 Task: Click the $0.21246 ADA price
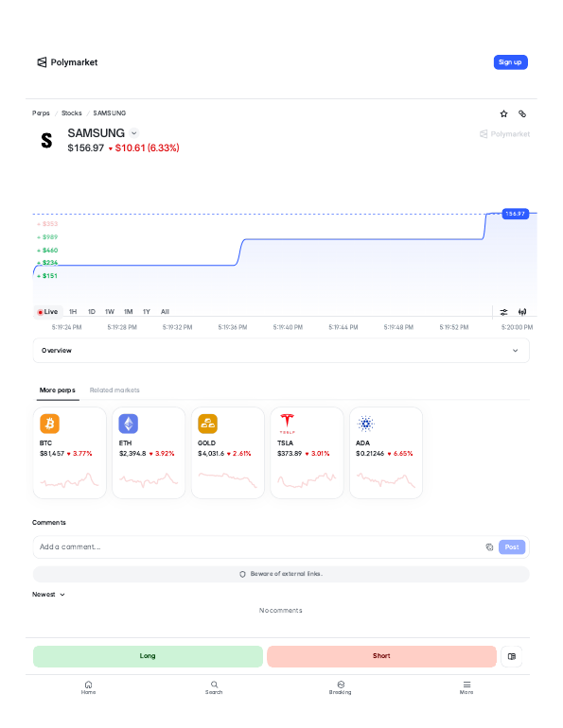pyautogui.click(x=370, y=454)
